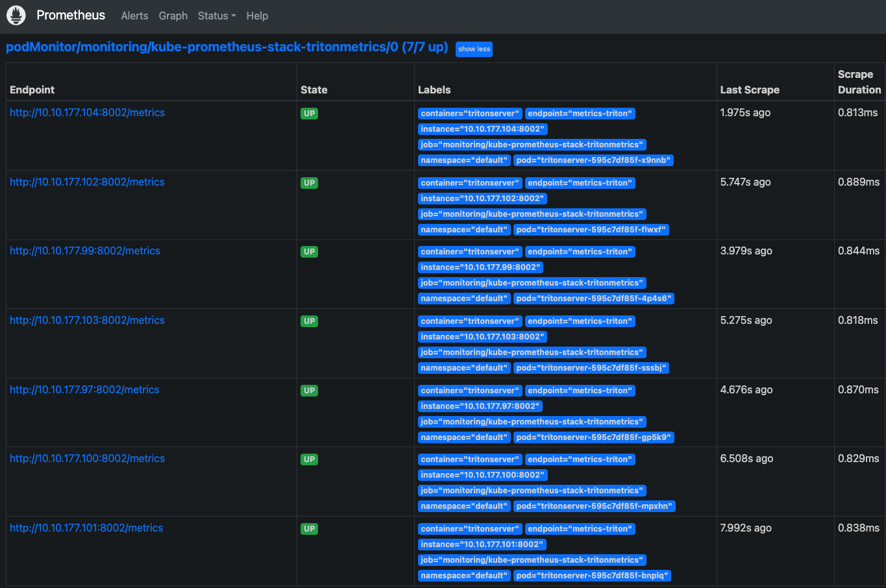Select label instance="10.10.177.97:8002"
886x588 pixels.
click(480, 406)
